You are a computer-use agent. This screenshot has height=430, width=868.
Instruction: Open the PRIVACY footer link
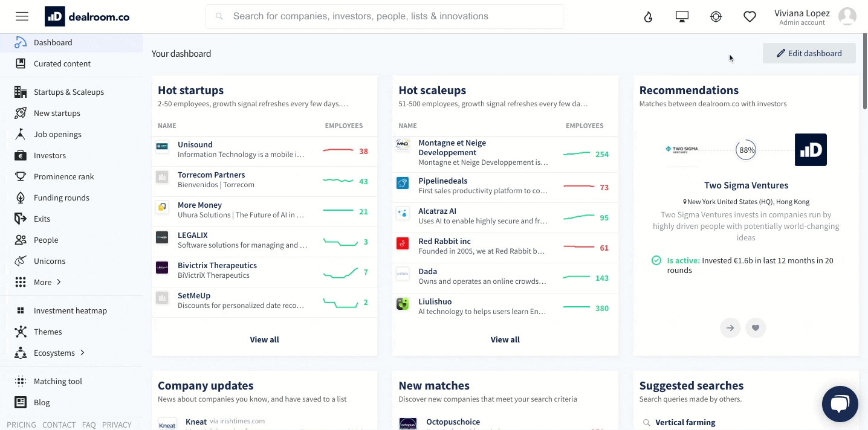click(x=117, y=425)
